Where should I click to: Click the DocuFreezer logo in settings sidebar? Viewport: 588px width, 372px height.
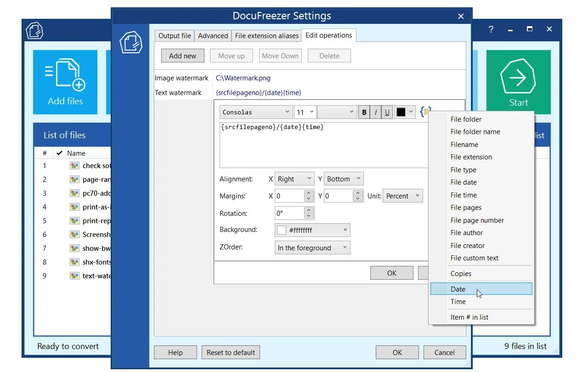(131, 42)
